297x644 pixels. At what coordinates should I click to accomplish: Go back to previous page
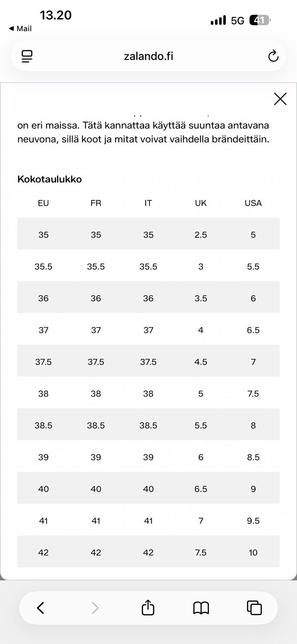tap(41, 608)
